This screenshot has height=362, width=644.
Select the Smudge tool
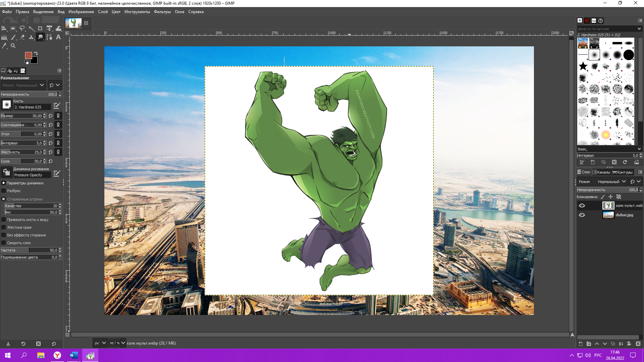coord(40,37)
